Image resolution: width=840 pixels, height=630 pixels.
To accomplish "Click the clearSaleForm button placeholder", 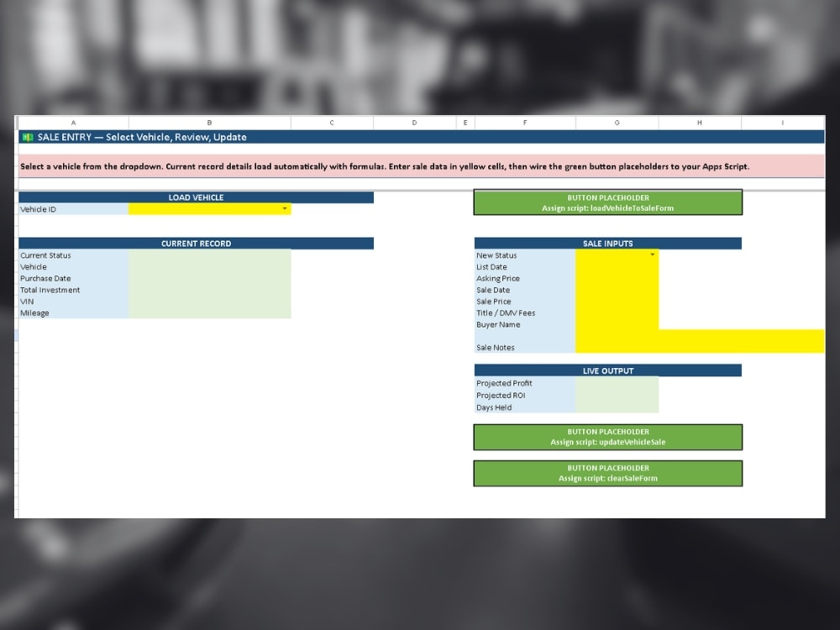I will [x=608, y=474].
